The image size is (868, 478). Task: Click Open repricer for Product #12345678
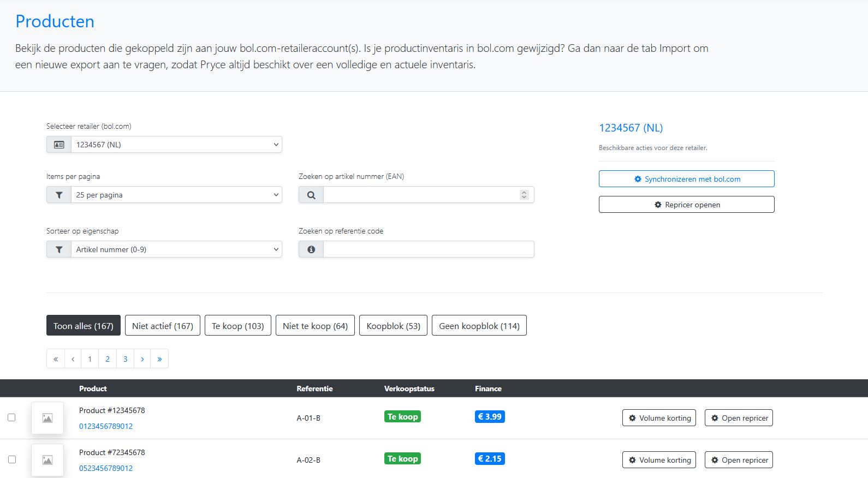click(739, 418)
